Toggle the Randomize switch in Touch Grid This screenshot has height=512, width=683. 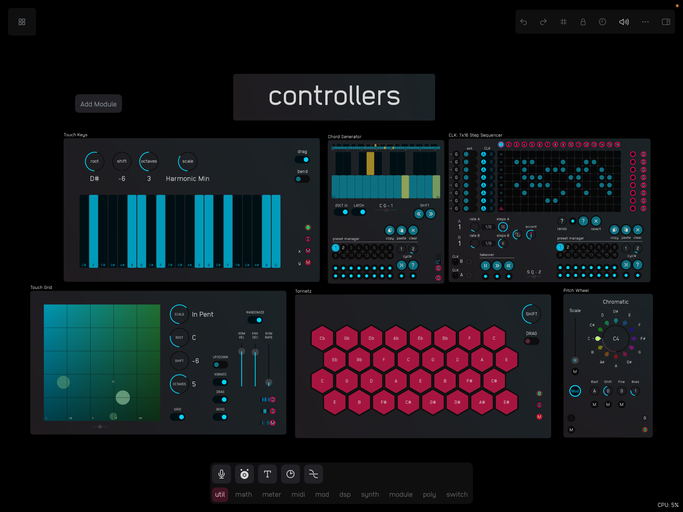pos(255,320)
